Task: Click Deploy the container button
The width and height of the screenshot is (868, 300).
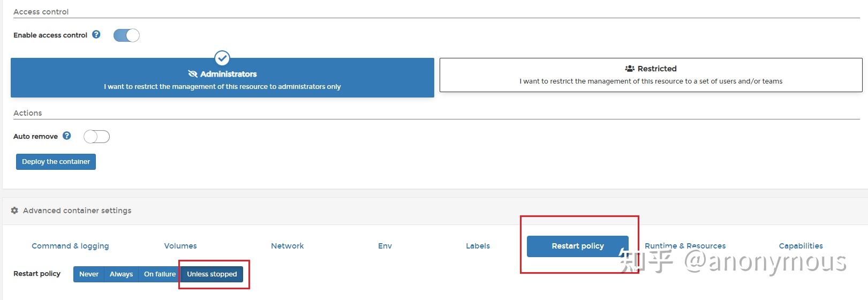Action: 56,162
